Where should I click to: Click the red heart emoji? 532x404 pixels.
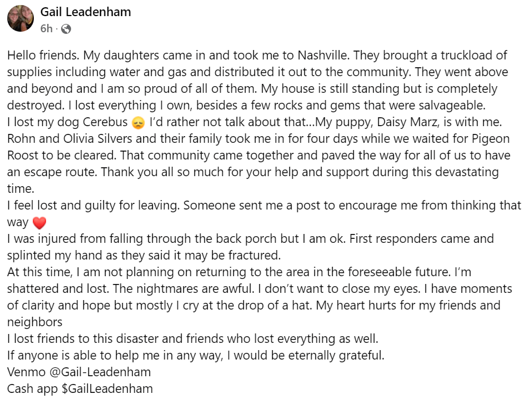coord(39,223)
